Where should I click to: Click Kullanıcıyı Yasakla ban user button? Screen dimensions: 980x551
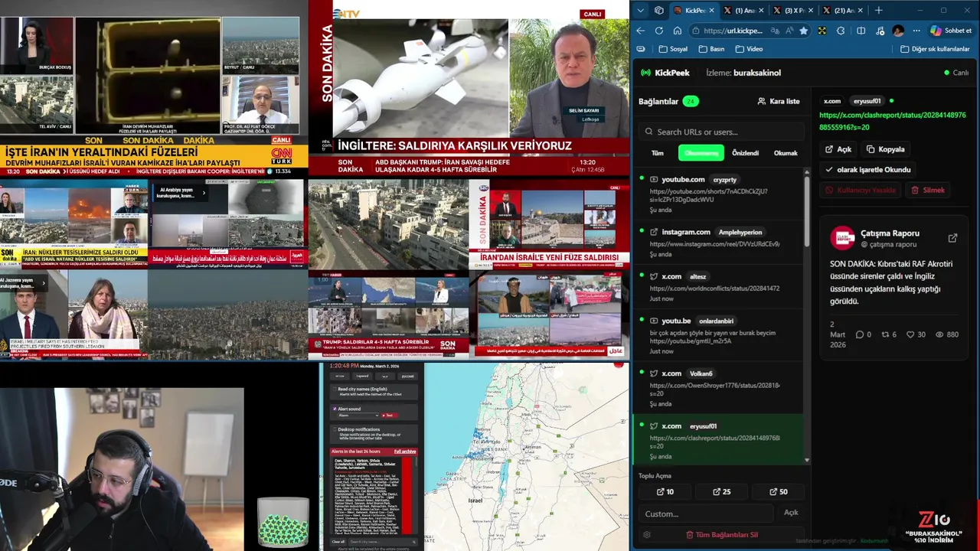pyautogui.click(x=861, y=190)
